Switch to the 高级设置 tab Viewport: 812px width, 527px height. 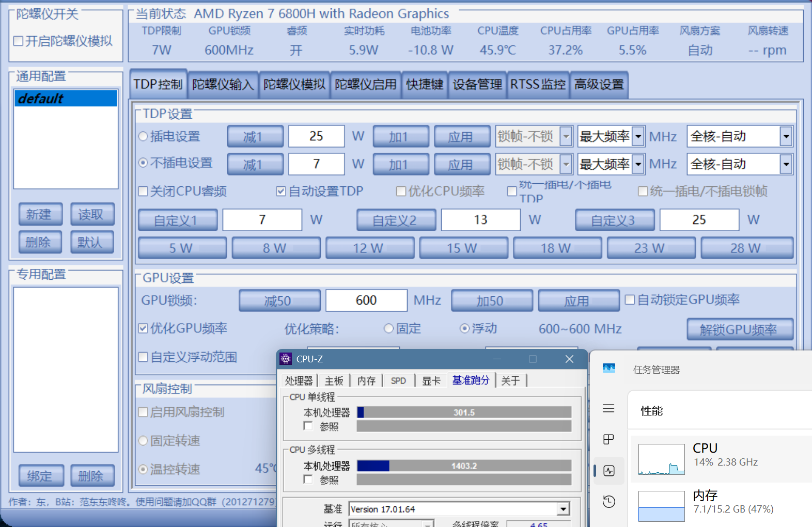pyautogui.click(x=599, y=84)
